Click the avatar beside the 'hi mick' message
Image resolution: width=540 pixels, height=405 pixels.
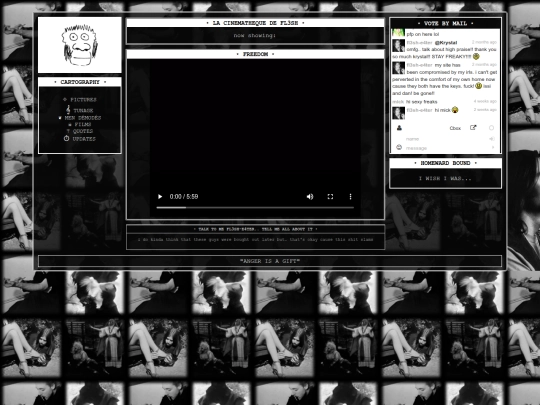coord(398,113)
